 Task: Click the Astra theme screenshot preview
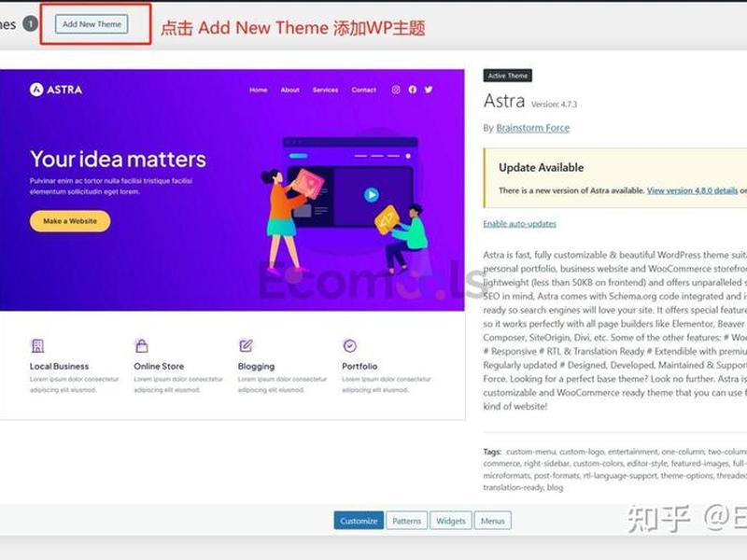click(232, 245)
